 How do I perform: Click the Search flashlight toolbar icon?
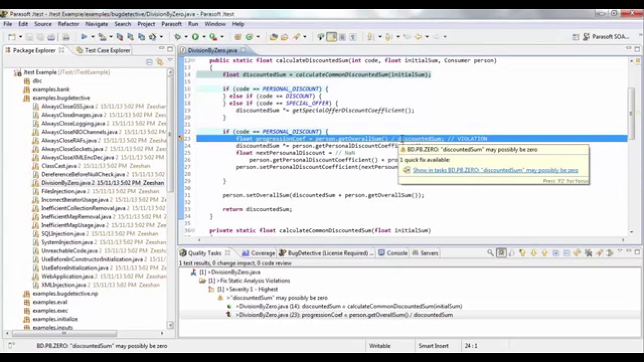click(296, 37)
